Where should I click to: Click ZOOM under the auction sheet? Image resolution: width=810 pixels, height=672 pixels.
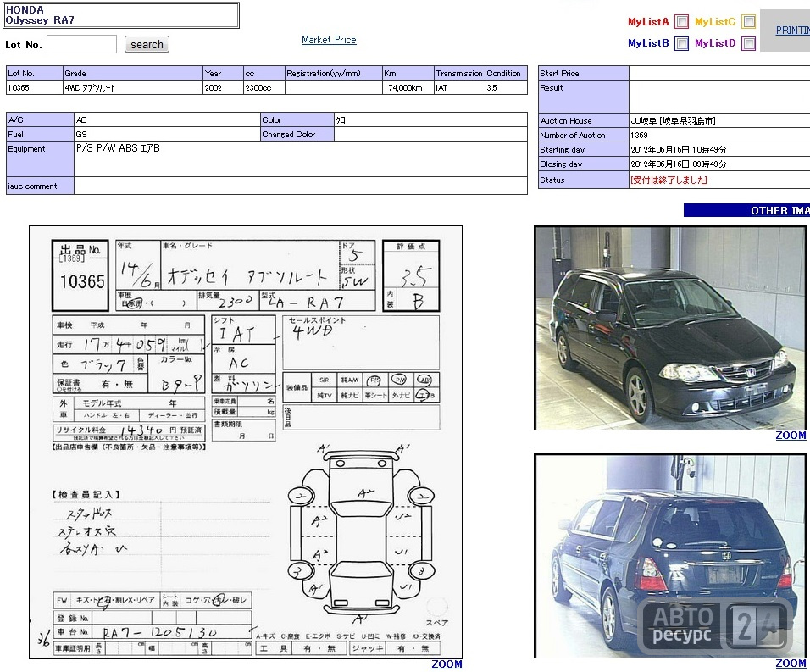pyautogui.click(x=447, y=664)
